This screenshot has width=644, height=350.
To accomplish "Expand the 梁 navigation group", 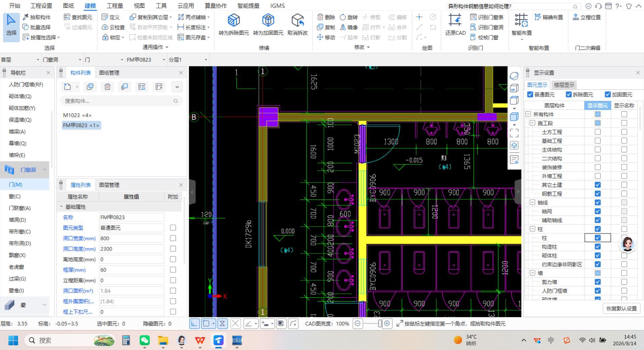I will [x=44, y=305].
